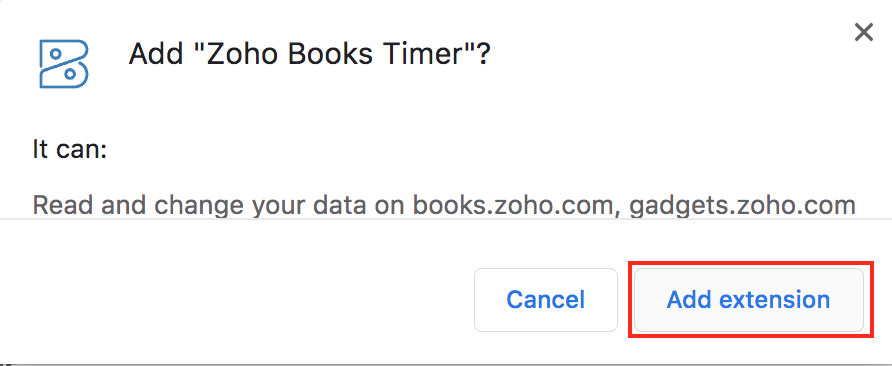Confirm with the Add extension button

coord(749,299)
